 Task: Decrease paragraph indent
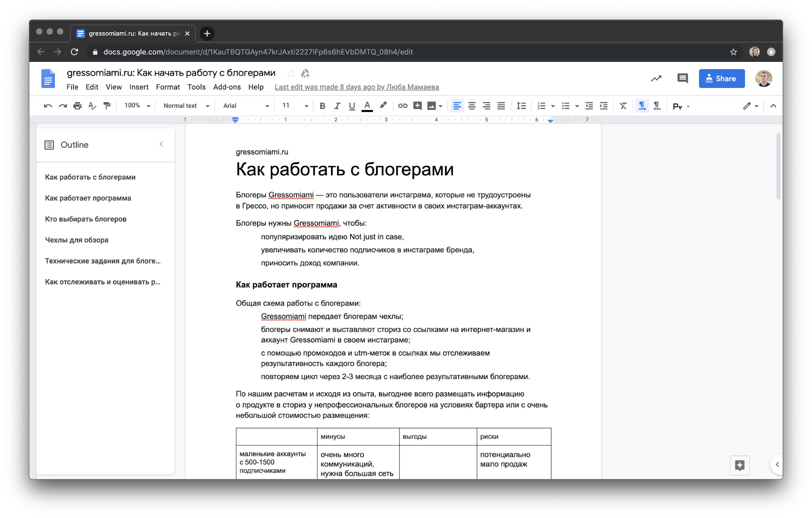[x=589, y=106]
